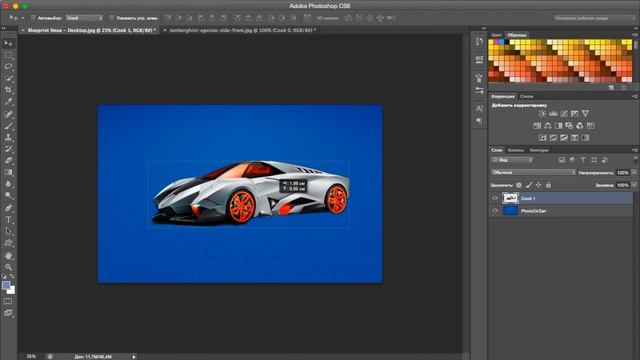Screen dimensions: 640x360
Task: Open the layer filter type dropdown
Action: point(512,160)
